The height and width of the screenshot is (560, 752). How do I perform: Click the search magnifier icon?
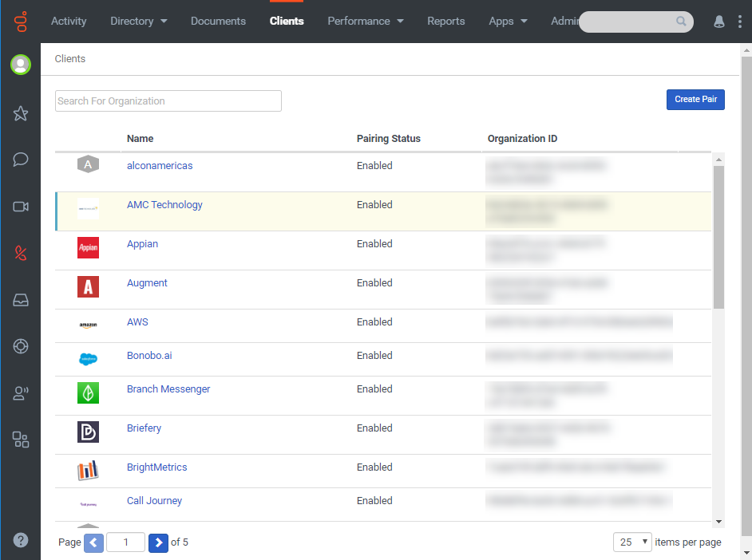681,21
